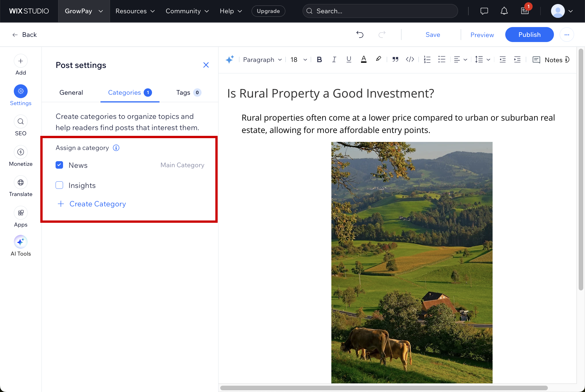Apply italic formatting
Screen dimensions: 585x392
334,60
